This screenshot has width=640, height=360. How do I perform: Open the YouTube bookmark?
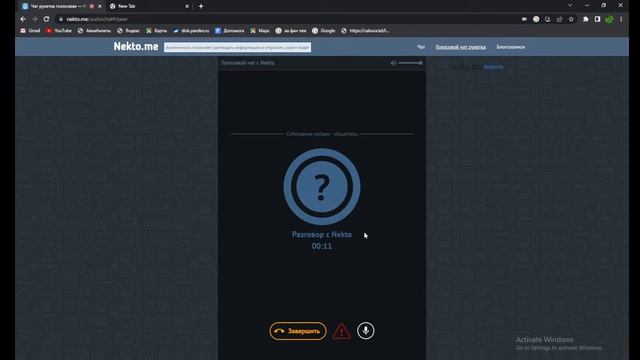click(59, 31)
